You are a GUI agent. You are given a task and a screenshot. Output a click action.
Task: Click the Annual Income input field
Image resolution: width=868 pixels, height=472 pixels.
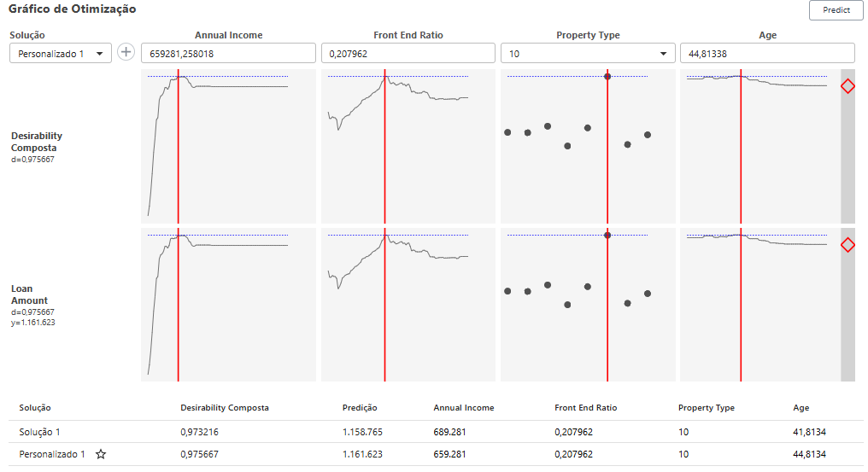click(x=228, y=53)
